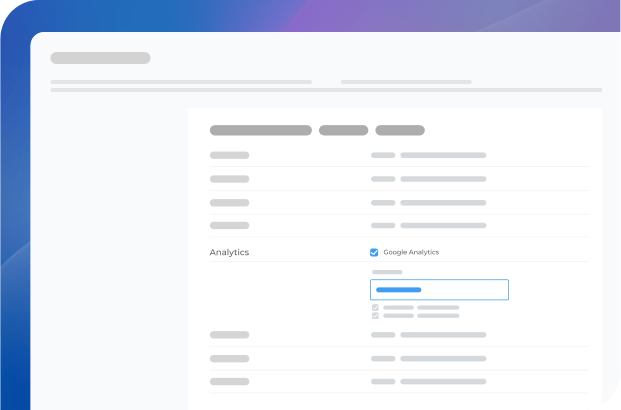The width and height of the screenshot is (621, 410).
Task: Select the last dark tab in the panel header
Action: [400, 130]
